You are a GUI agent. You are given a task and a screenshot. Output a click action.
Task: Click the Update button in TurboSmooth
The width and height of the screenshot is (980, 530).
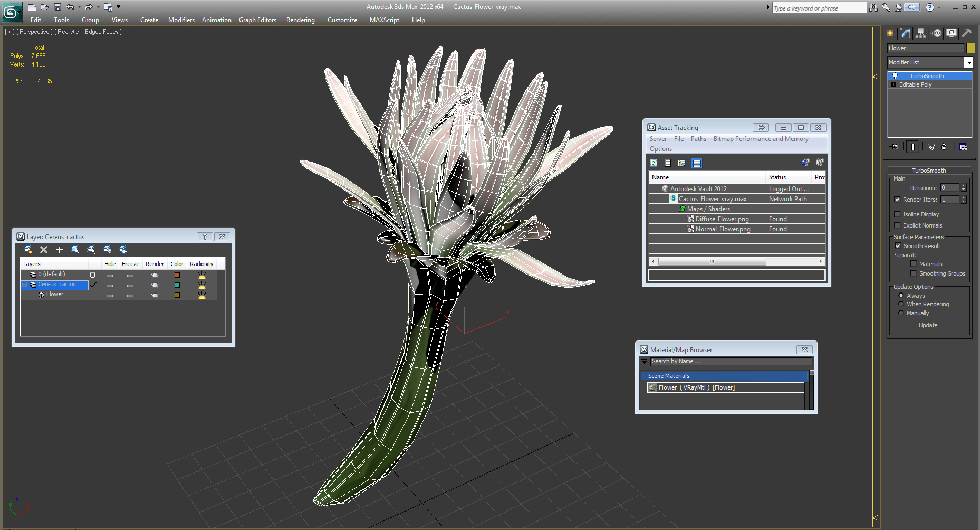pos(928,325)
